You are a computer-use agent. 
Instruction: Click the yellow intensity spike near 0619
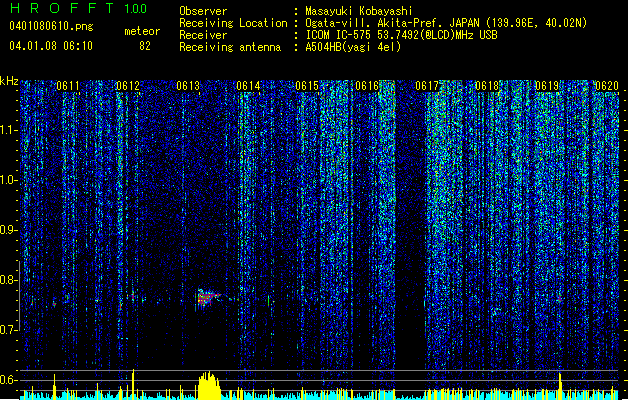pos(560,386)
